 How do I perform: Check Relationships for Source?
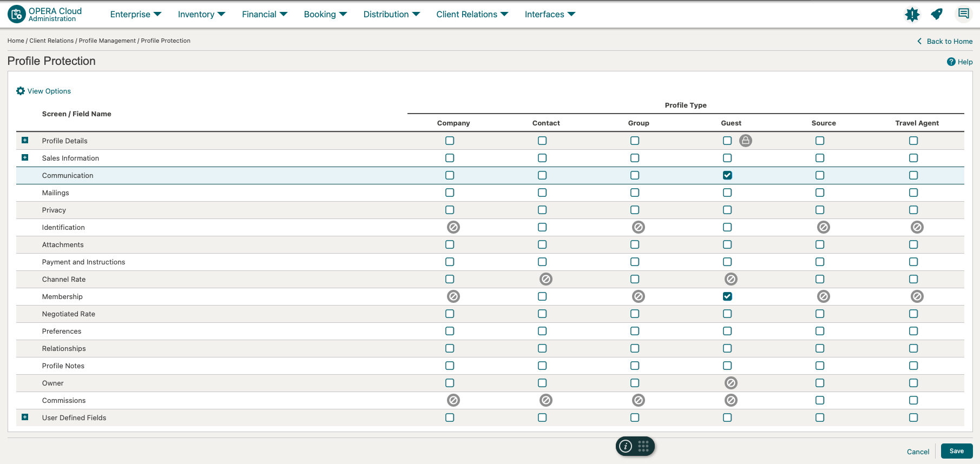coord(820,348)
